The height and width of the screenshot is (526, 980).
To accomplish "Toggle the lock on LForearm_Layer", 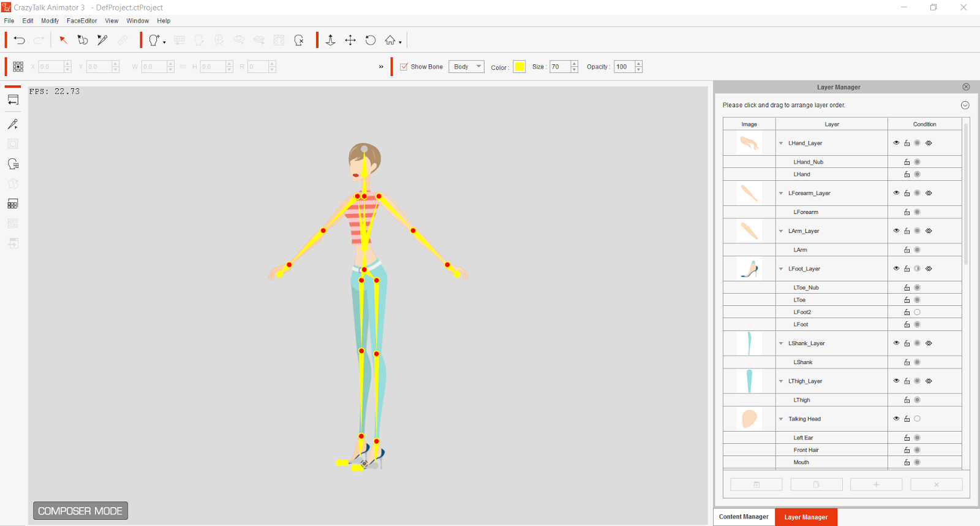I will coord(907,193).
